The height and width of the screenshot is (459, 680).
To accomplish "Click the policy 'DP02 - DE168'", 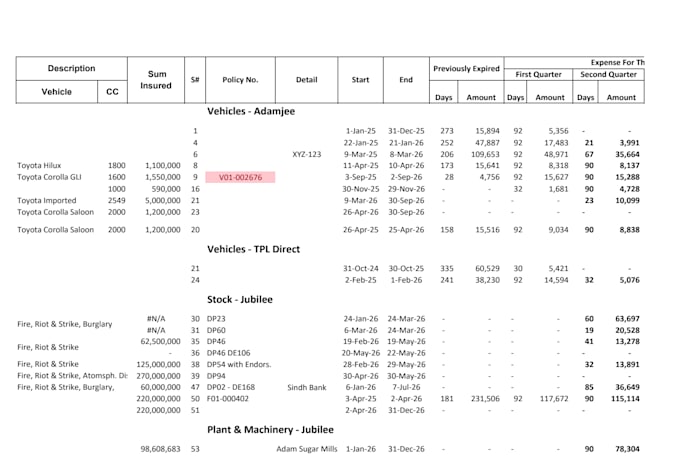I will pyautogui.click(x=231, y=387).
